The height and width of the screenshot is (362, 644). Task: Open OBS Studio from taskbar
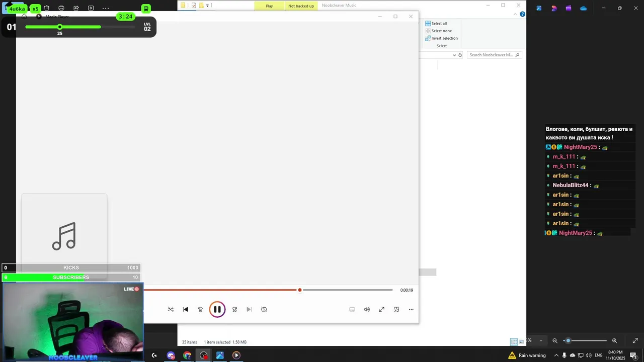click(203, 355)
